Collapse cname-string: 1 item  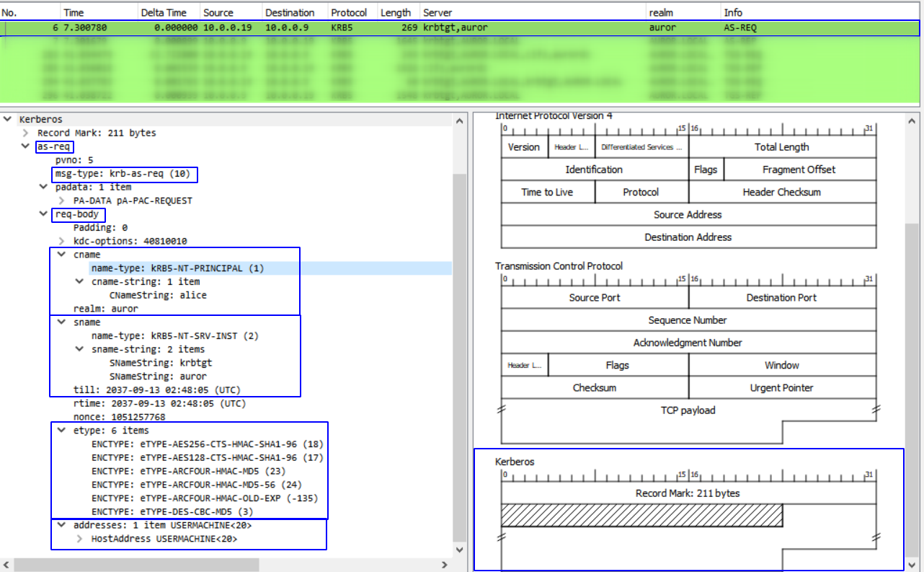[80, 281]
